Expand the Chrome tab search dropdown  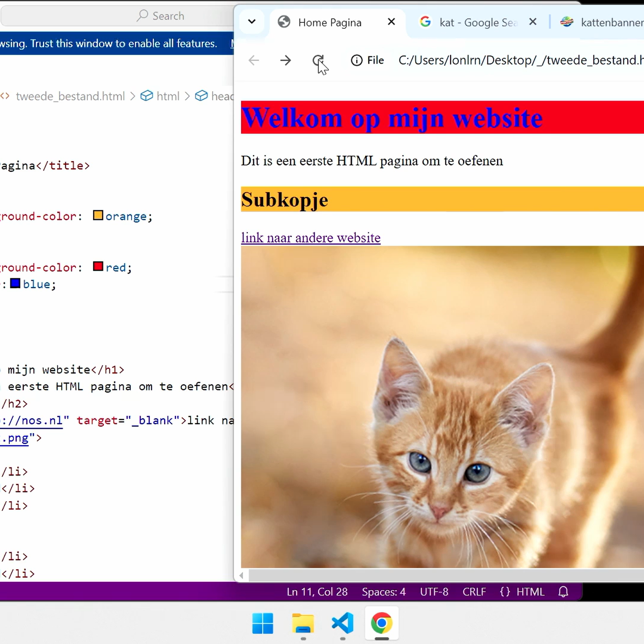pos(252,22)
